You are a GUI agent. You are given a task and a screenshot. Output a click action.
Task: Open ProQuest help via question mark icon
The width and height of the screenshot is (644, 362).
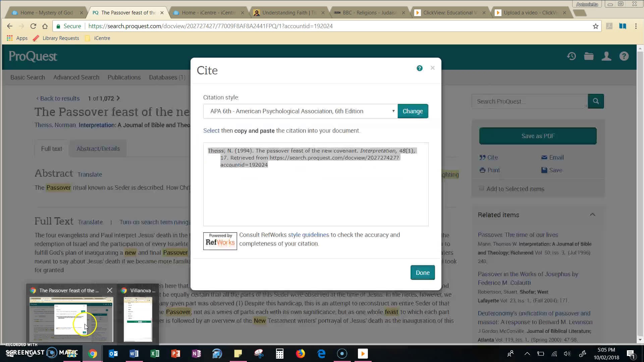click(624, 56)
